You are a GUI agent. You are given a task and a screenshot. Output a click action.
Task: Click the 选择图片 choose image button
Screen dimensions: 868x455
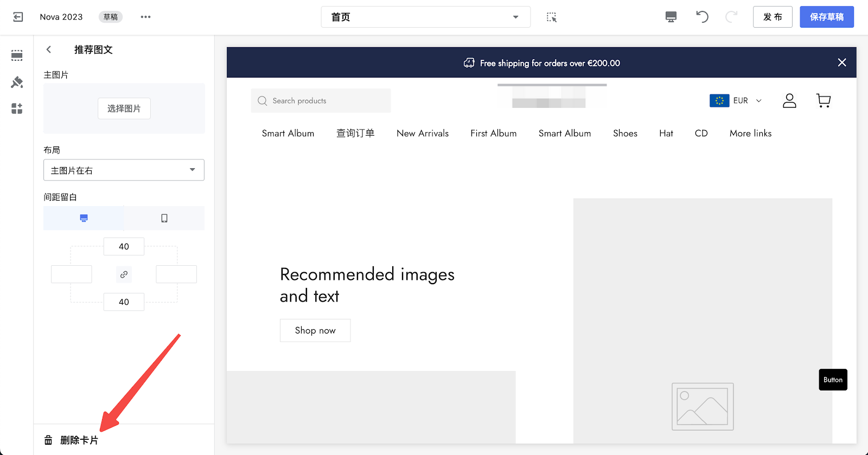tap(124, 108)
